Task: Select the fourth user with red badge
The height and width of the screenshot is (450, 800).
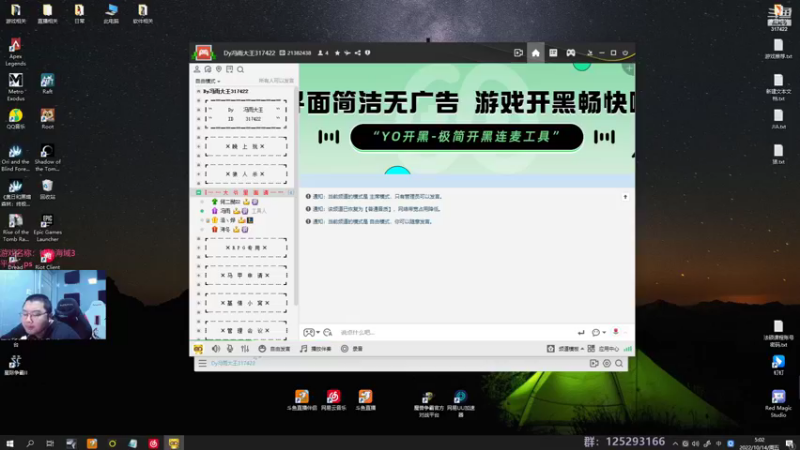Action: tap(225, 230)
